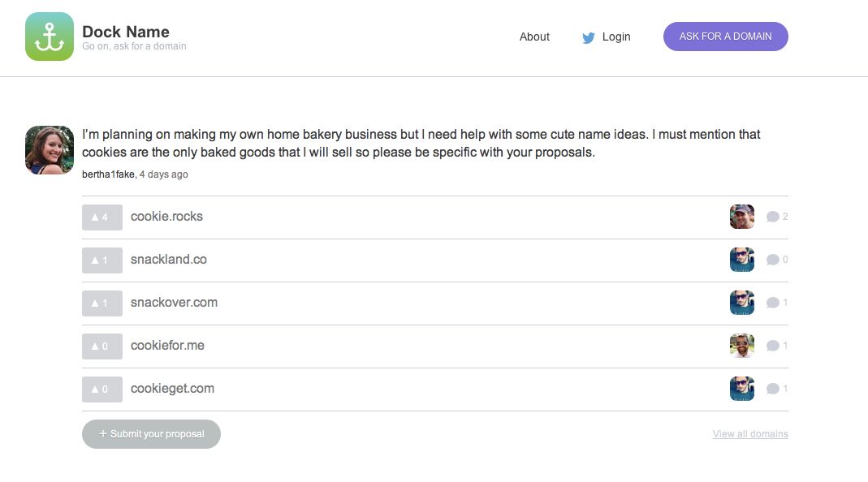868x482 pixels.
Task: Upvote the cookie.rocks proposal
Action: pyautogui.click(x=101, y=217)
